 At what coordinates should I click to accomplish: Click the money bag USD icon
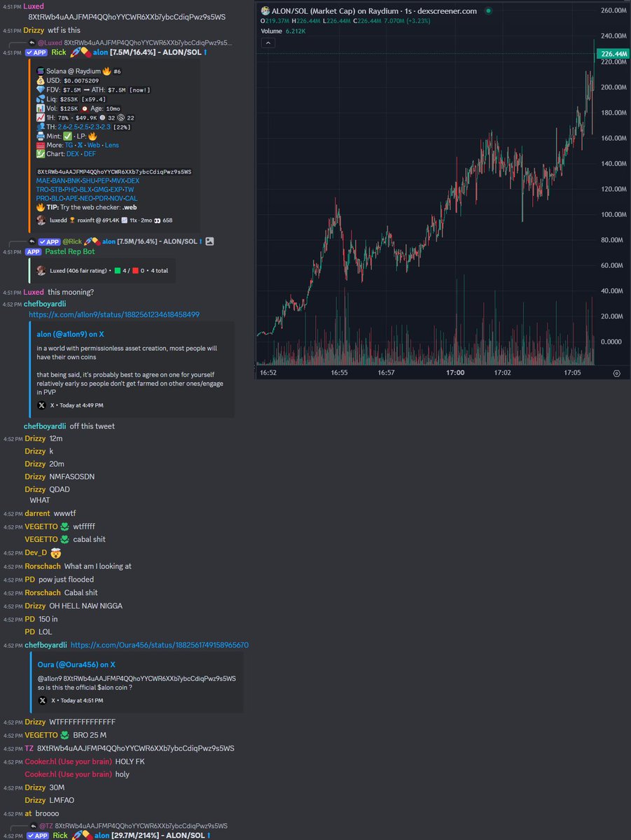point(41,80)
